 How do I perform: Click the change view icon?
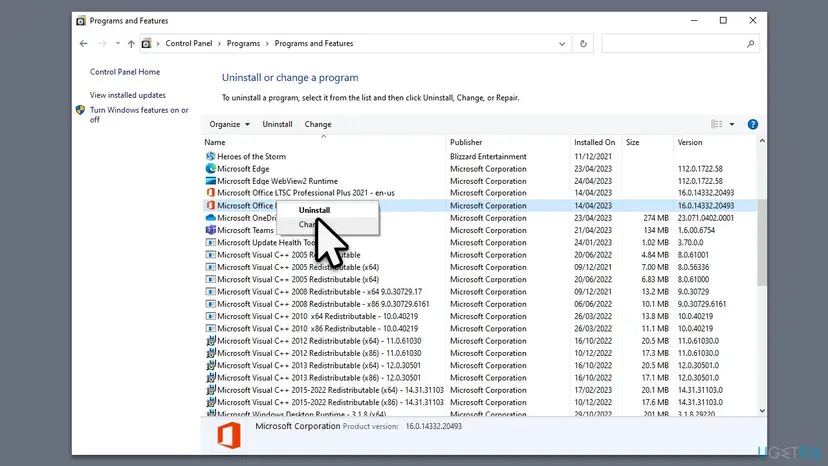(x=717, y=124)
